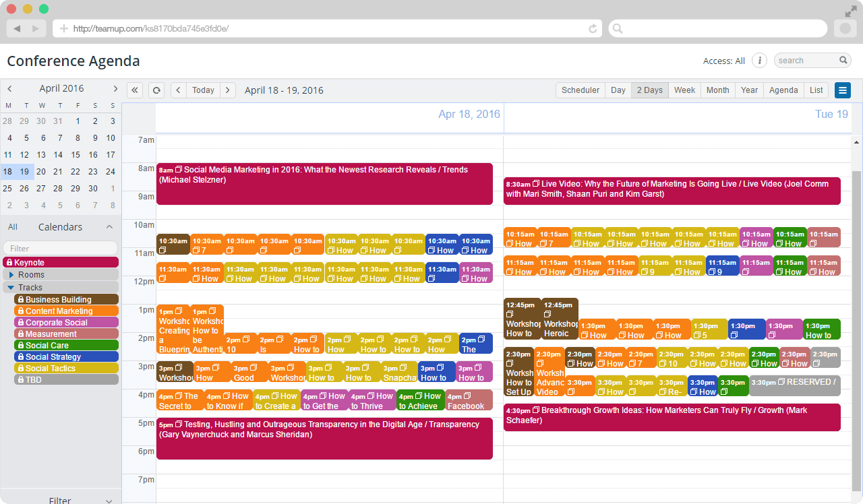Expand the bottom Filter section
Image resolution: width=863 pixels, height=504 pixels.
coord(109,501)
